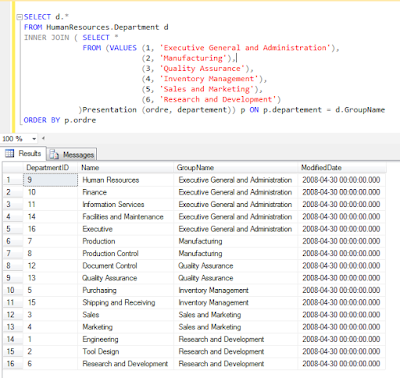Select the ModifiedDate column header
Screen dimensions: 400x378
point(342,167)
